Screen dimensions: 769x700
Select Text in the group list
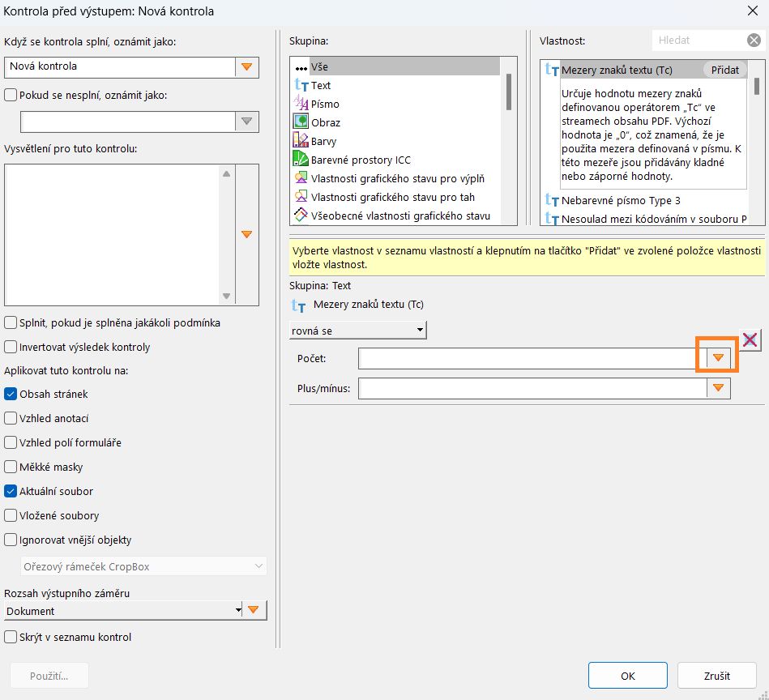pos(321,85)
